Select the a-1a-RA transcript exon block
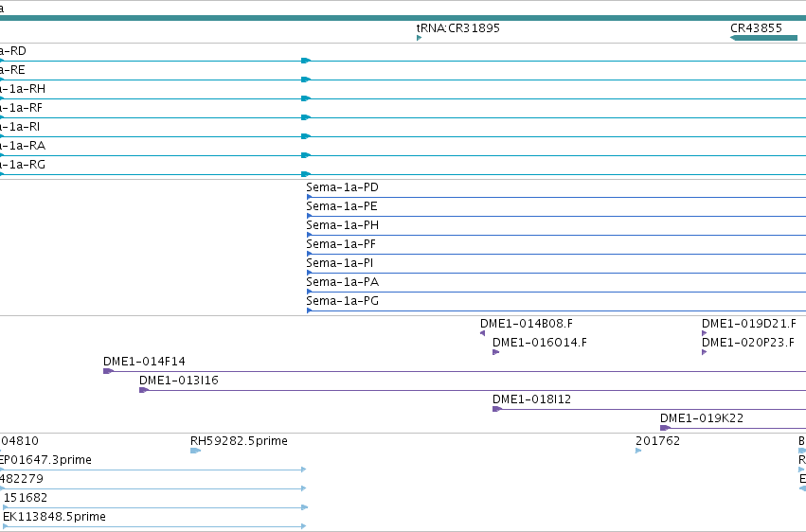806x532 pixels. 306,155
